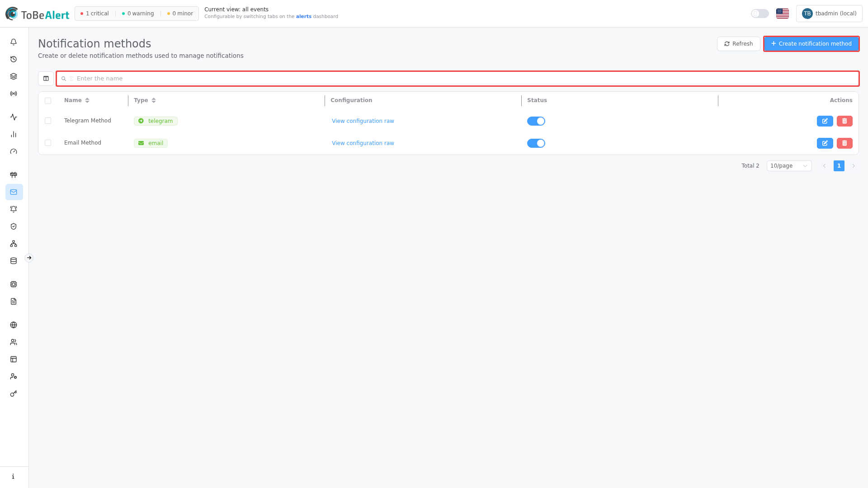868x488 pixels.
Task: Tick the Telegram Method checkbox
Action: (48, 121)
